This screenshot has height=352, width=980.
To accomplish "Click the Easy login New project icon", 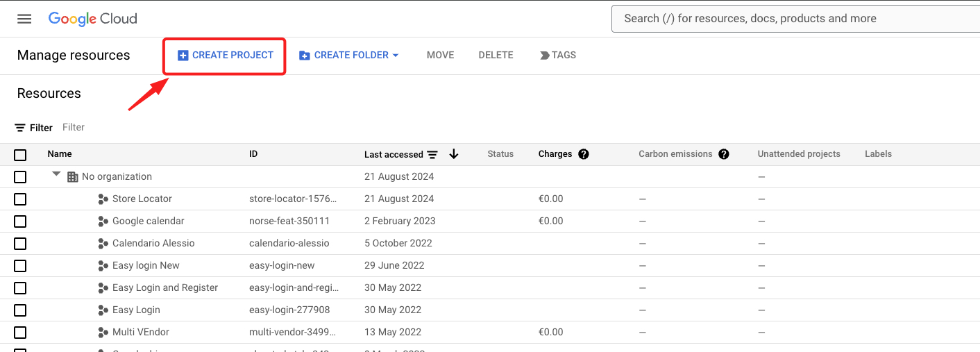I will point(103,266).
